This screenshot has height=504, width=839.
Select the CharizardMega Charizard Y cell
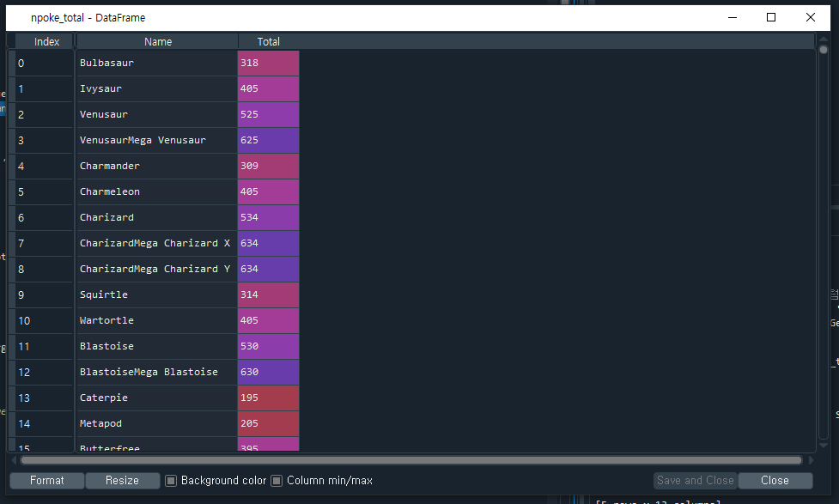[x=157, y=269]
